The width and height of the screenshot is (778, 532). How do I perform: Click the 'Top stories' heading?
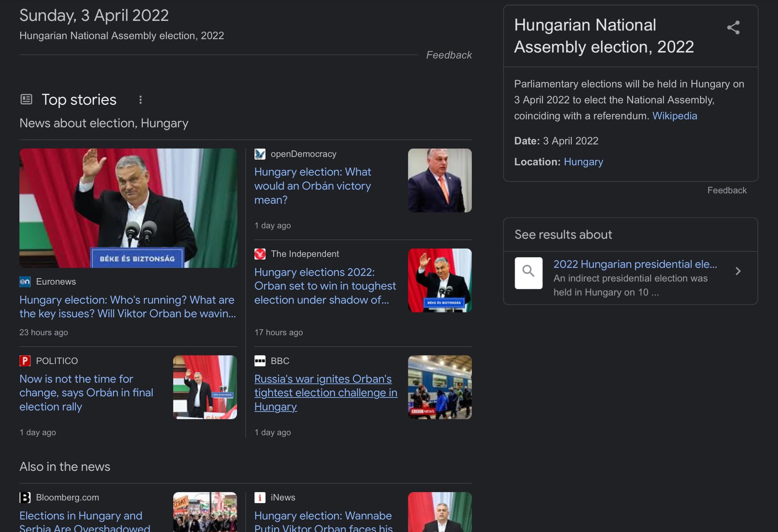coord(79,100)
